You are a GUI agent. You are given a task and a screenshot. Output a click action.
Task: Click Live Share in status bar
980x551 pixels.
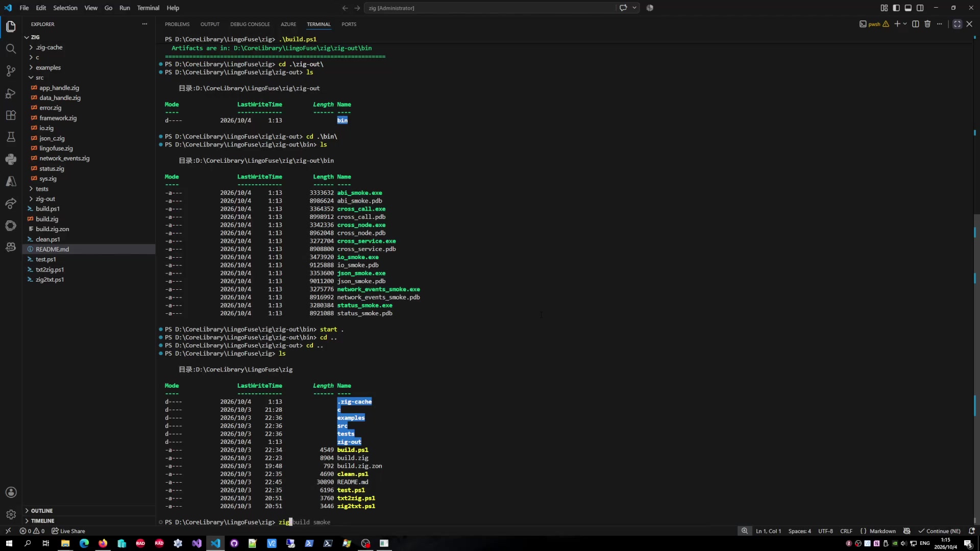pos(68,531)
